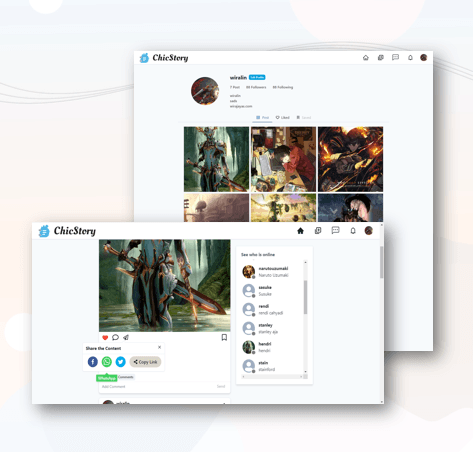Image resolution: width=473 pixels, height=452 pixels.
Task: Open the comment bubble icon under the post
Action: pyautogui.click(x=115, y=337)
